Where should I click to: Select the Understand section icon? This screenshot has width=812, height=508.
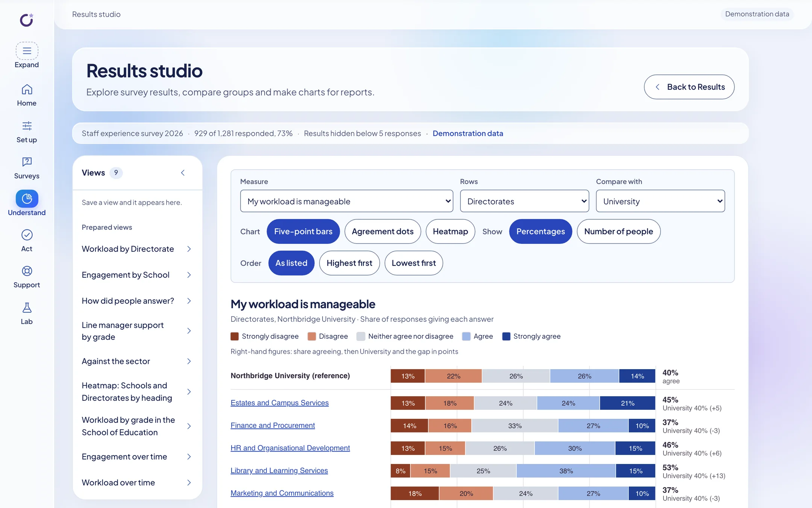pyautogui.click(x=27, y=198)
